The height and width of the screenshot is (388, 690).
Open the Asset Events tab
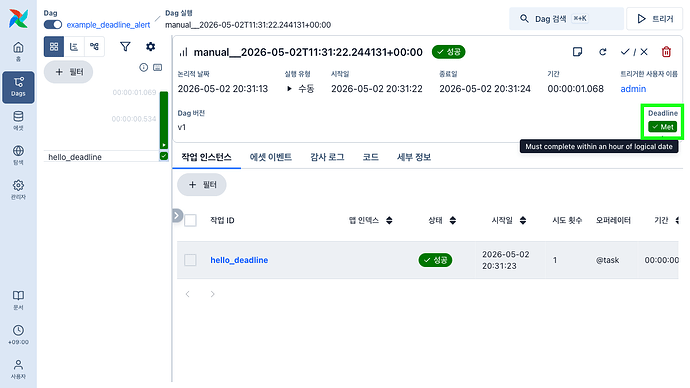pyautogui.click(x=271, y=157)
